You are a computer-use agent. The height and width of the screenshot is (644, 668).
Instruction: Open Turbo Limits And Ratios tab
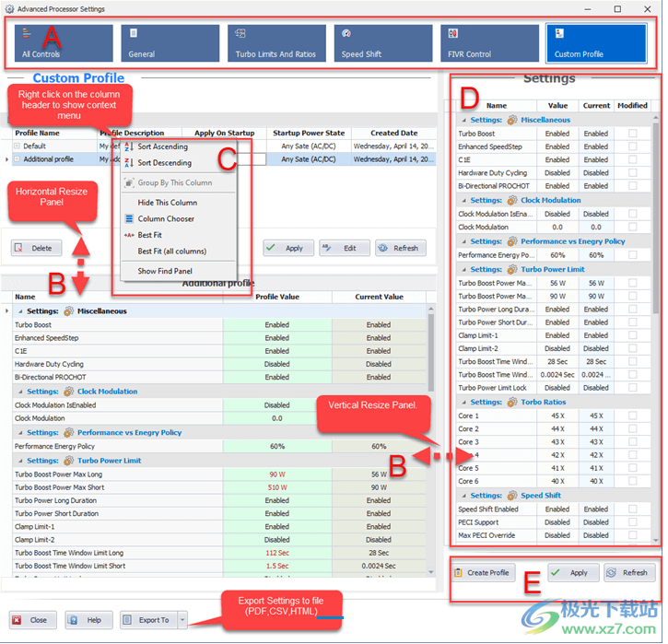276,43
